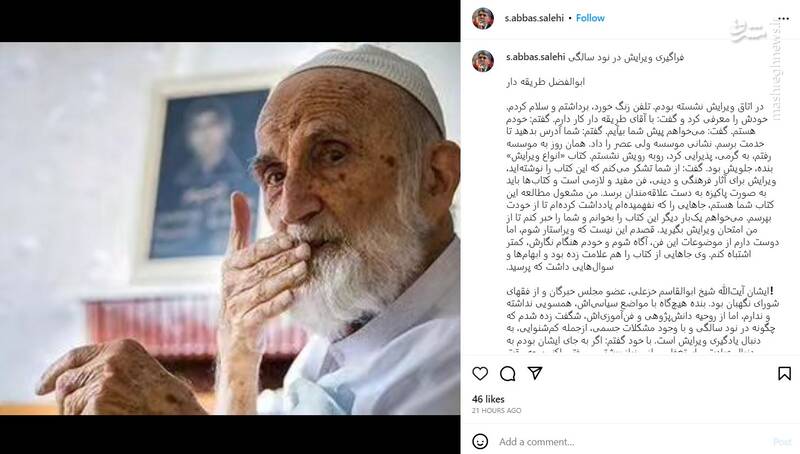
Task: Save the post with the bookmark icon
Action: click(784, 373)
